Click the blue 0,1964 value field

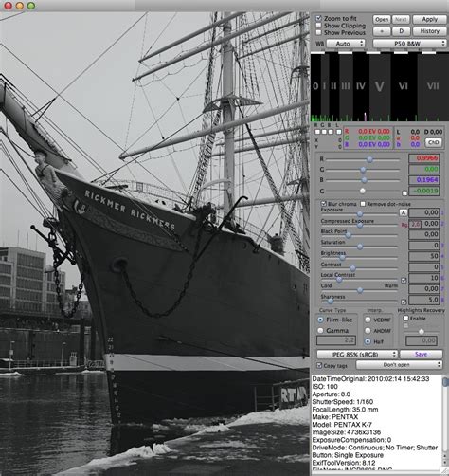click(x=424, y=180)
